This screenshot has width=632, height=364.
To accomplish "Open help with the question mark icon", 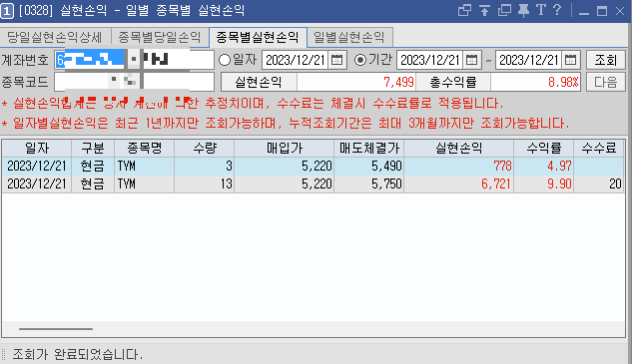I will coord(557,10).
